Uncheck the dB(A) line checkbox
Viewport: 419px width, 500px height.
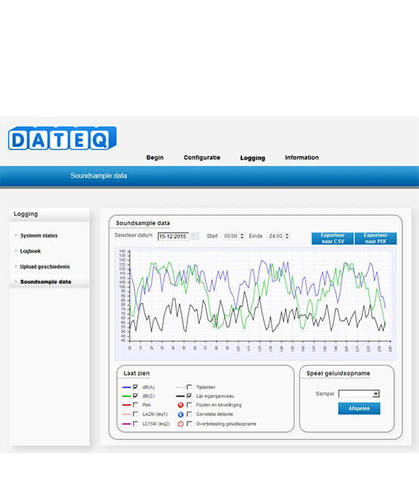[135, 387]
